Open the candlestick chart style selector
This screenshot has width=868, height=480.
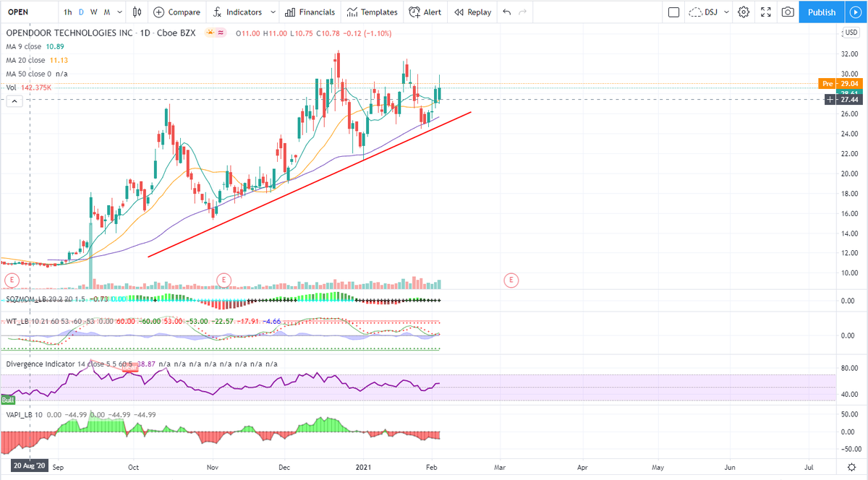137,12
